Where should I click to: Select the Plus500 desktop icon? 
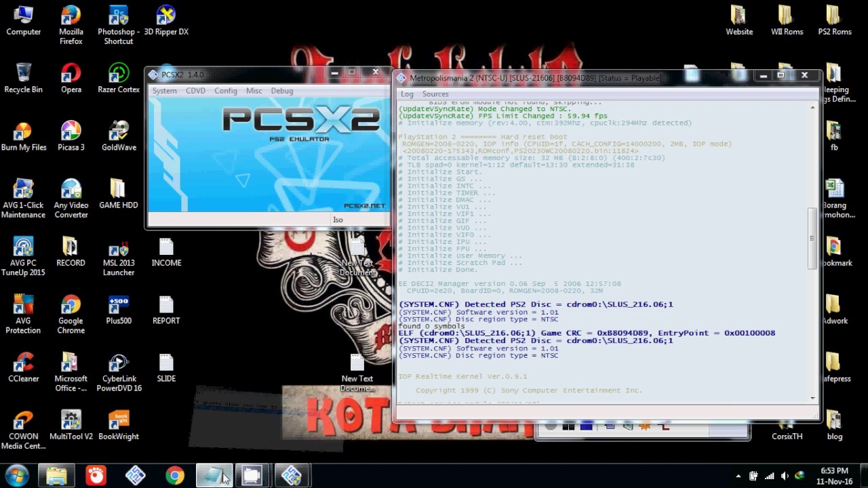(119, 310)
